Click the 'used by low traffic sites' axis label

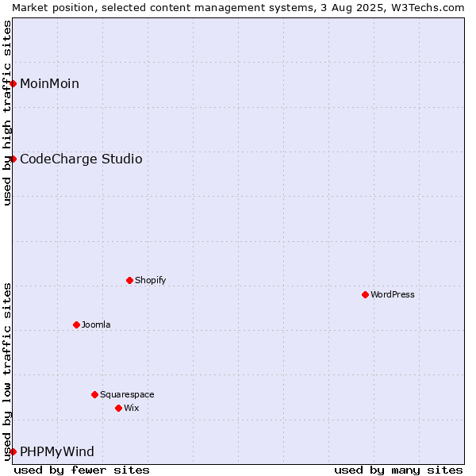[x=6, y=373]
